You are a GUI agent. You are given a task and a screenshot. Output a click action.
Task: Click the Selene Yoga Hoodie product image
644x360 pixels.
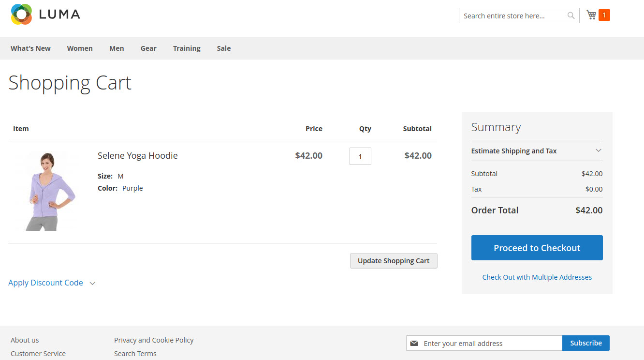tap(47, 191)
